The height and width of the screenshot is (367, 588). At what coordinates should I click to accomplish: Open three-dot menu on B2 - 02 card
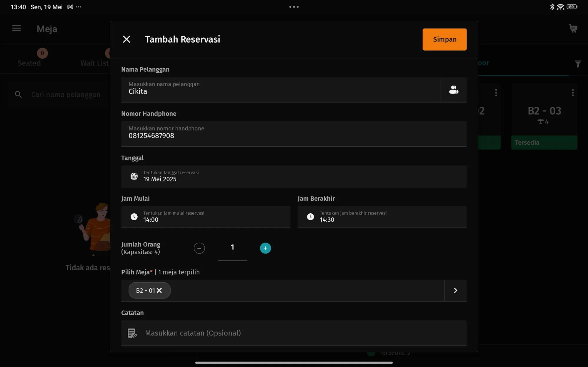tap(496, 93)
